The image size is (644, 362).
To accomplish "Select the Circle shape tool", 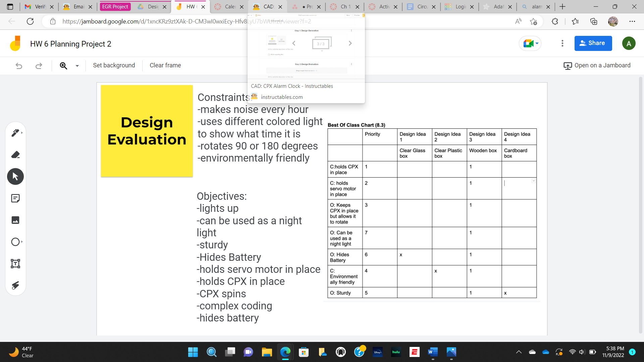I will pos(15,242).
